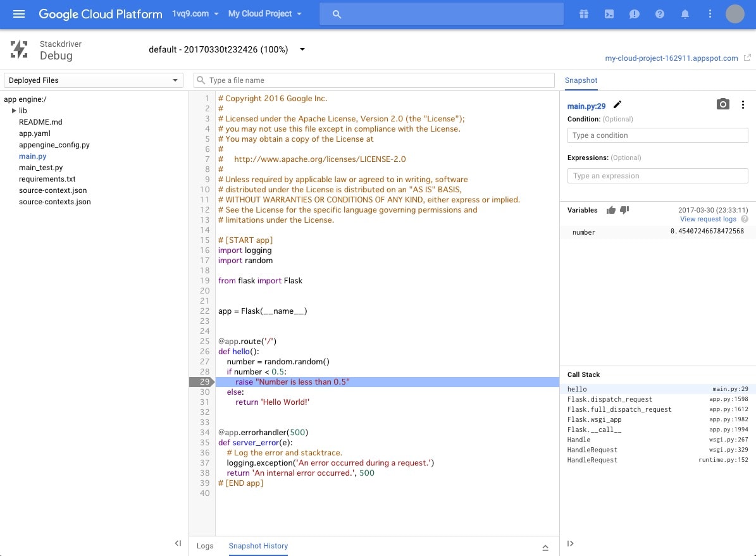Focus the Type an expression field
This screenshot has width=756, height=556.
657,175
